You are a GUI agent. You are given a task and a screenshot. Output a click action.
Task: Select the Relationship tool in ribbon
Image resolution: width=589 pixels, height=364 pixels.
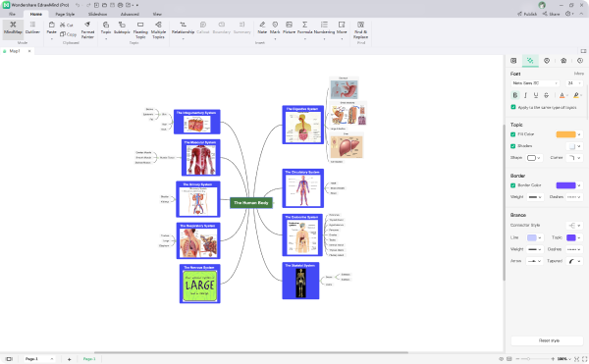183,28
